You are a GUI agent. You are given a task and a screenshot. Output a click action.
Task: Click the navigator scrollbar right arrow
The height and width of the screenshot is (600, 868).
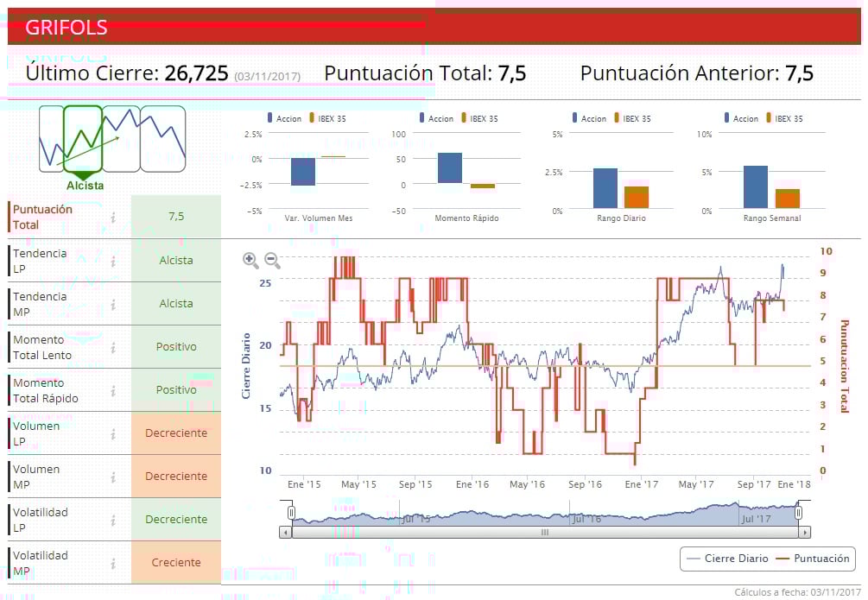805,533
